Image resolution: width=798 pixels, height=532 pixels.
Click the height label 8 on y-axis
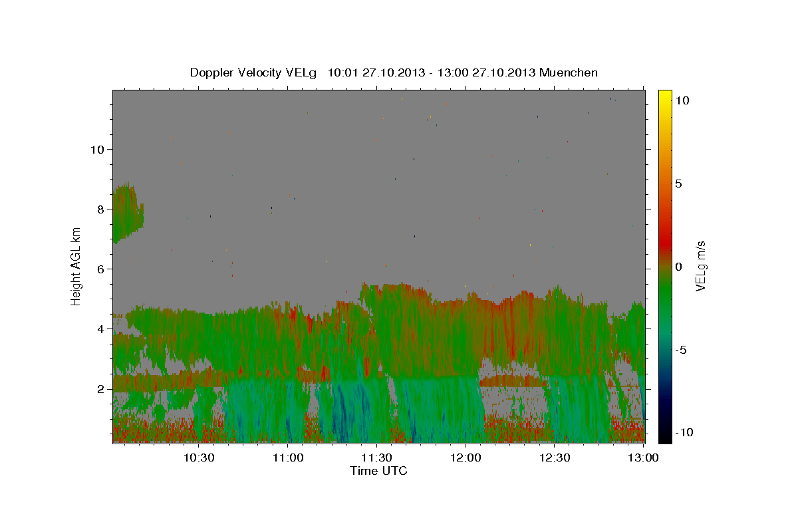(x=100, y=209)
